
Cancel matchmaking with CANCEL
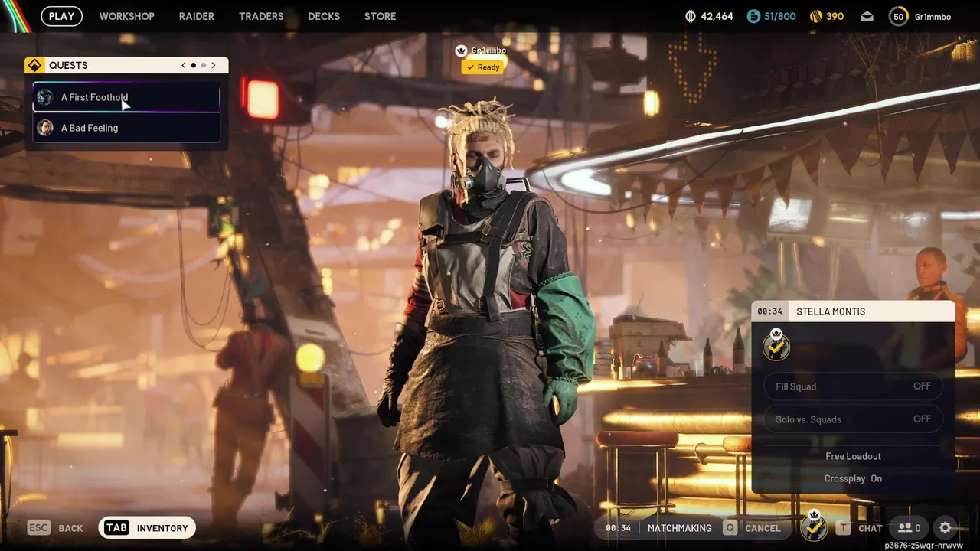point(763,528)
